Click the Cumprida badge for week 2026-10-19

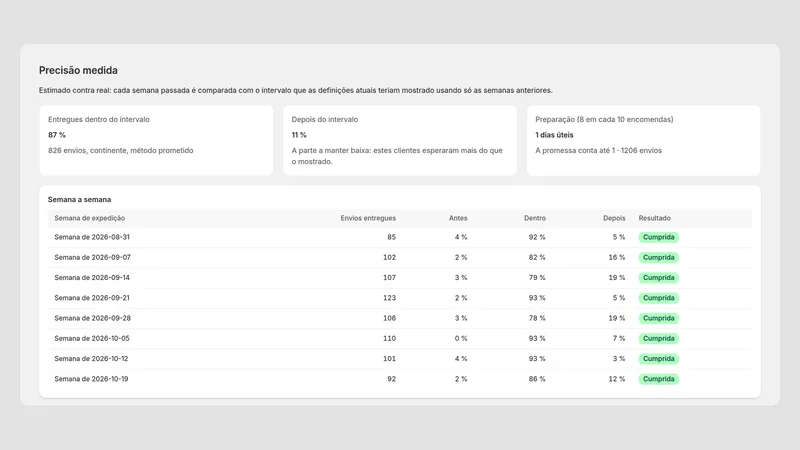pyautogui.click(x=658, y=379)
